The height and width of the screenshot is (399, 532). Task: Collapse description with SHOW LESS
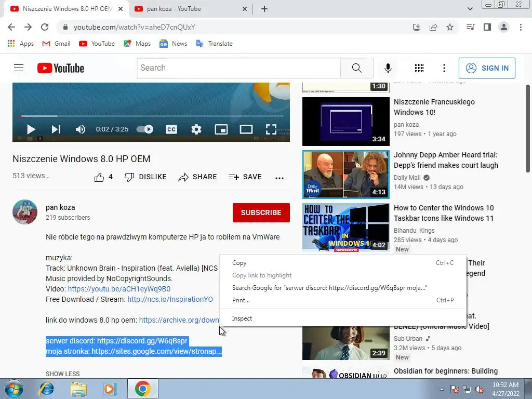[63, 374]
